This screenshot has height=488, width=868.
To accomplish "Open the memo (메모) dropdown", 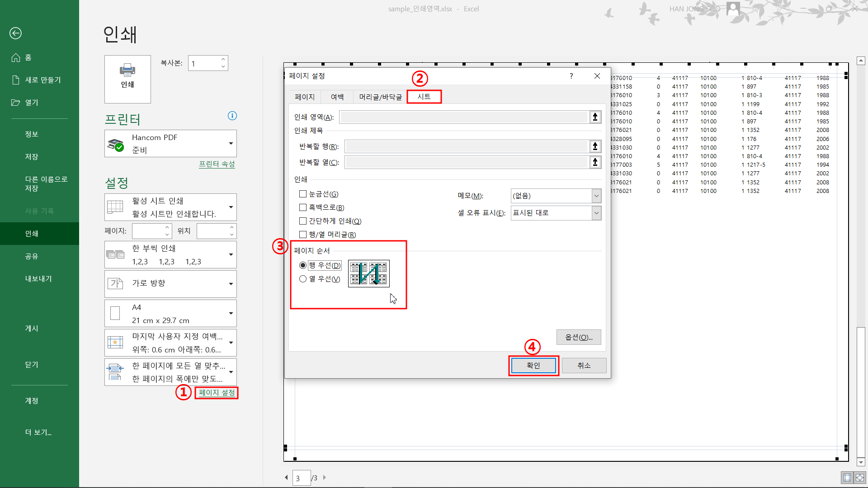I will 596,196.
